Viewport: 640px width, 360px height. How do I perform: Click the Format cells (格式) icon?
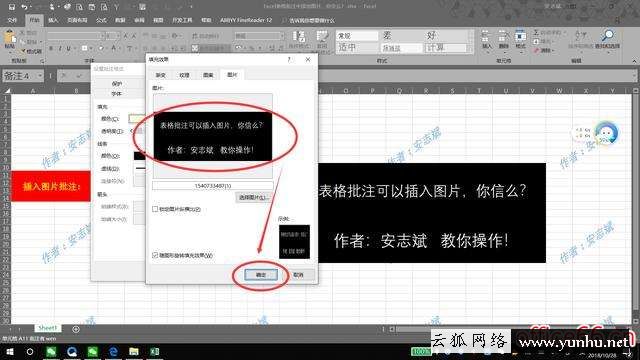520,36
